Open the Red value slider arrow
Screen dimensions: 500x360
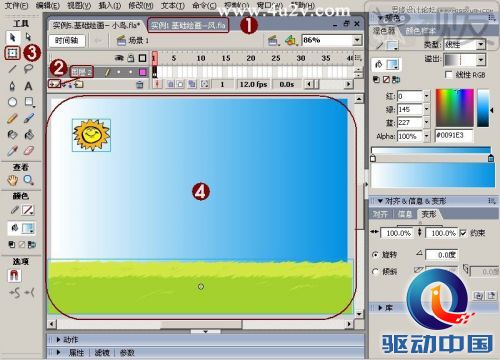(x=426, y=96)
